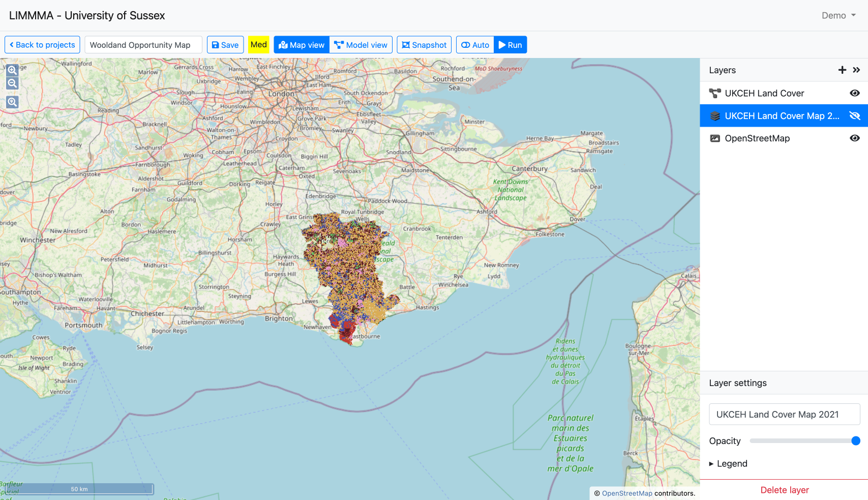Click the zoom-to-location magnifier icon
868x500 pixels.
click(12, 102)
